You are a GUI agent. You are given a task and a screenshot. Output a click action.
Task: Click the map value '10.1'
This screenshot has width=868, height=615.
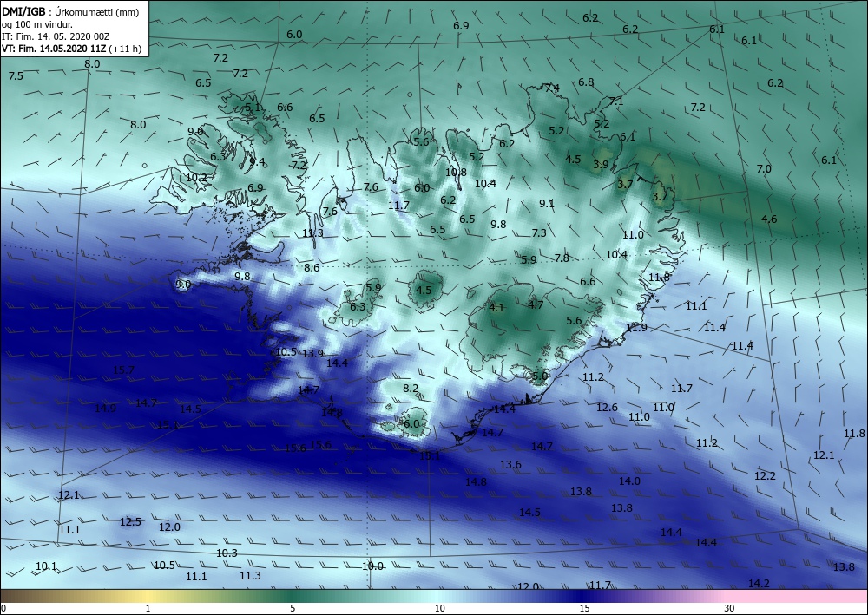click(47, 566)
